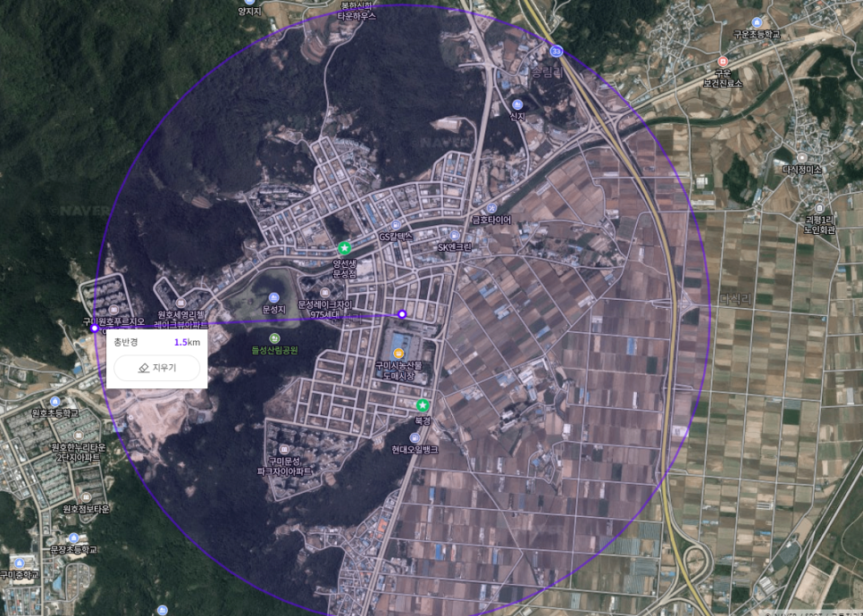Image resolution: width=863 pixels, height=616 pixels.
Task: Click the 다식정미소 place icon
Action: [802, 158]
